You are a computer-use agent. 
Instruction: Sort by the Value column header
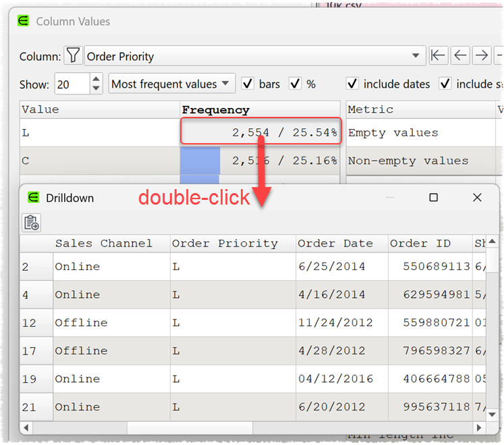coord(100,109)
